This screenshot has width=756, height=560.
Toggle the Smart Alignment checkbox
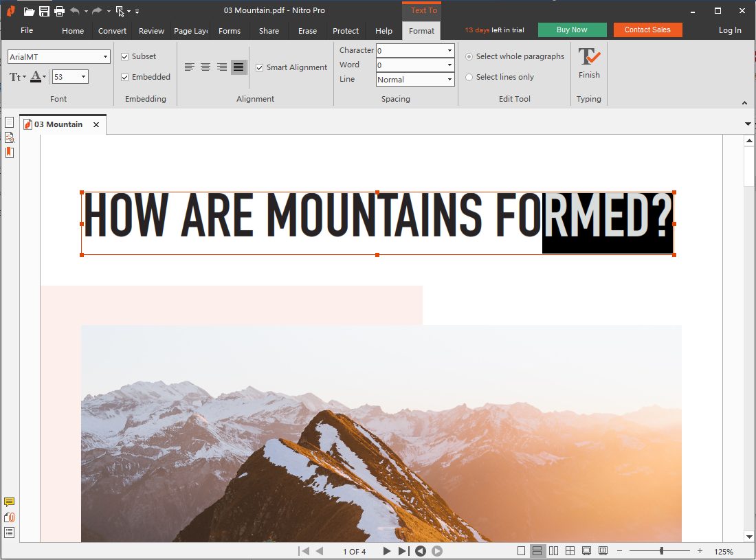(x=260, y=67)
